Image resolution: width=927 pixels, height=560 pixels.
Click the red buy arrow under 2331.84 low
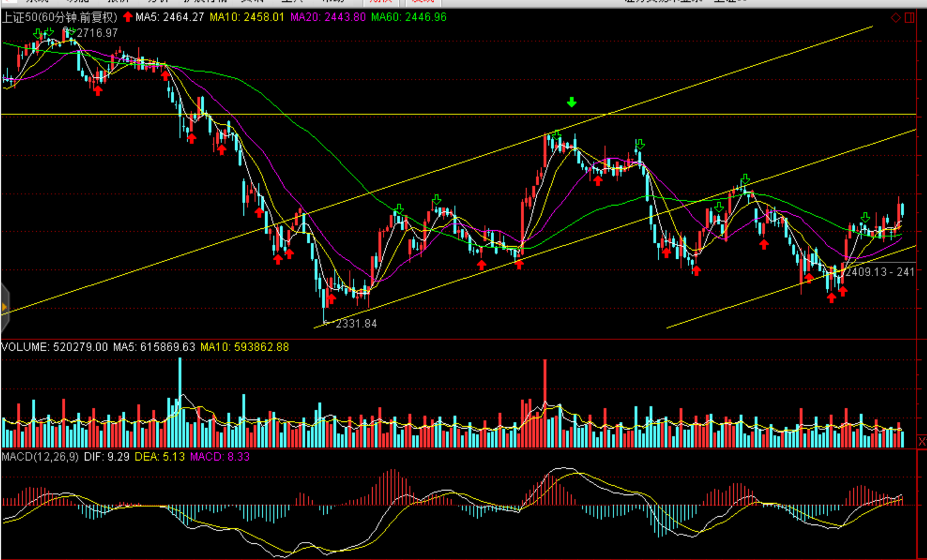point(331,299)
